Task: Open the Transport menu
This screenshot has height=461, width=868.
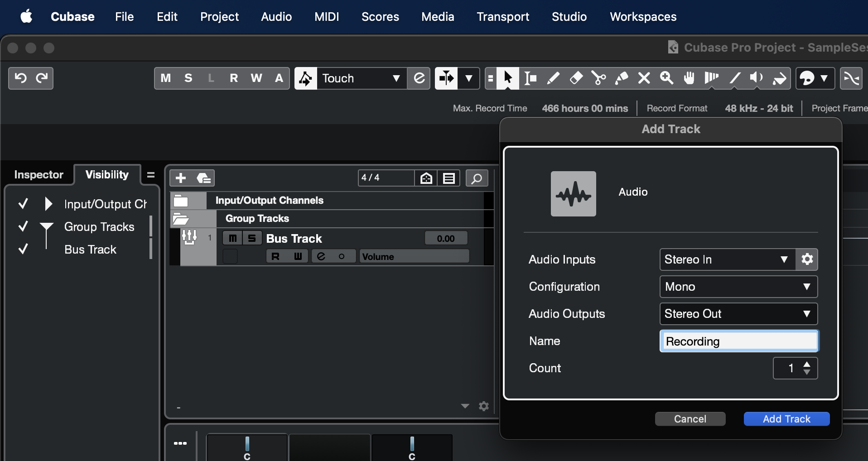Action: pyautogui.click(x=502, y=17)
